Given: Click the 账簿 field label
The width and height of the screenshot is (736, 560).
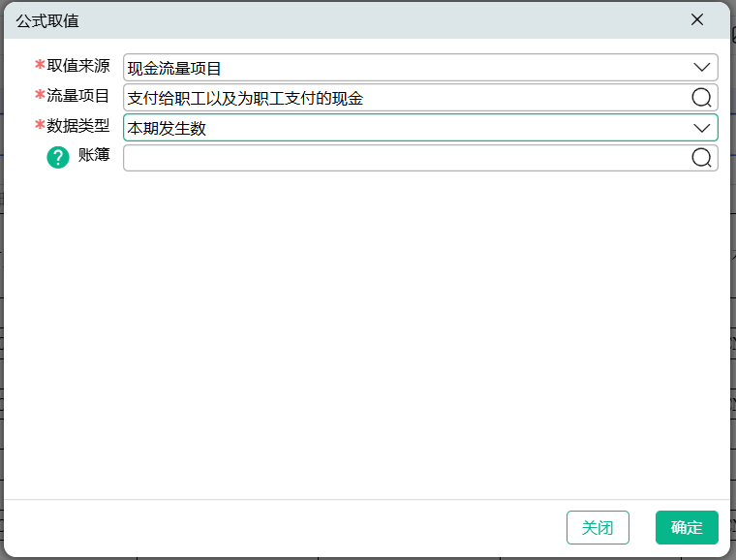Looking at the screenshot, I should [94, 156].
